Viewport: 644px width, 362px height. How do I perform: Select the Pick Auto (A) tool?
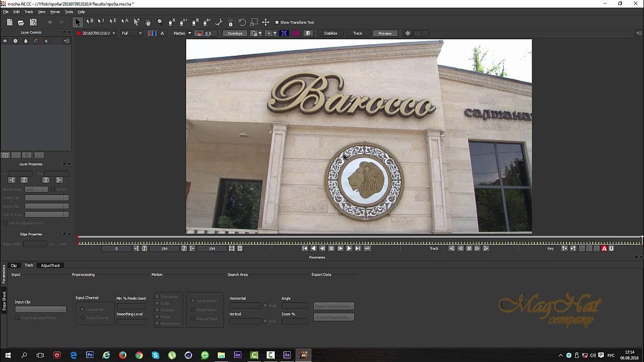125,22
